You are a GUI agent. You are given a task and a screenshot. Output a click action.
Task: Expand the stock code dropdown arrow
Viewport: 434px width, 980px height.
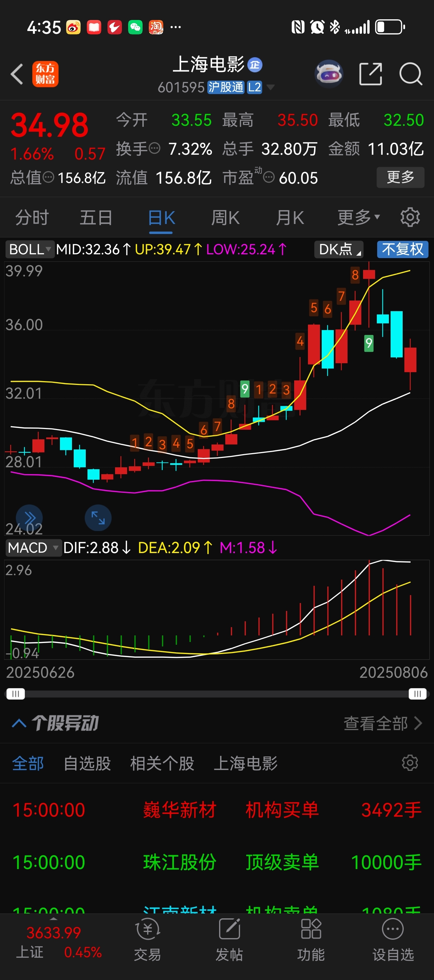270,88
